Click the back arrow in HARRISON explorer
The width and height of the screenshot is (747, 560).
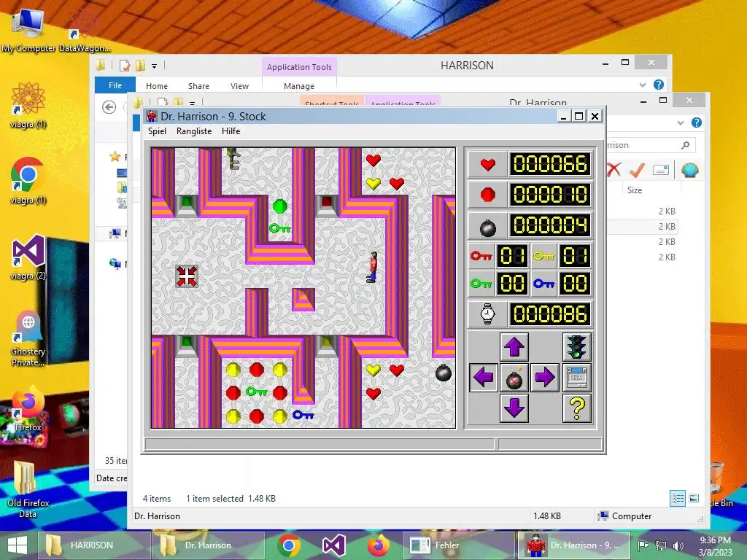coord(109,108)
